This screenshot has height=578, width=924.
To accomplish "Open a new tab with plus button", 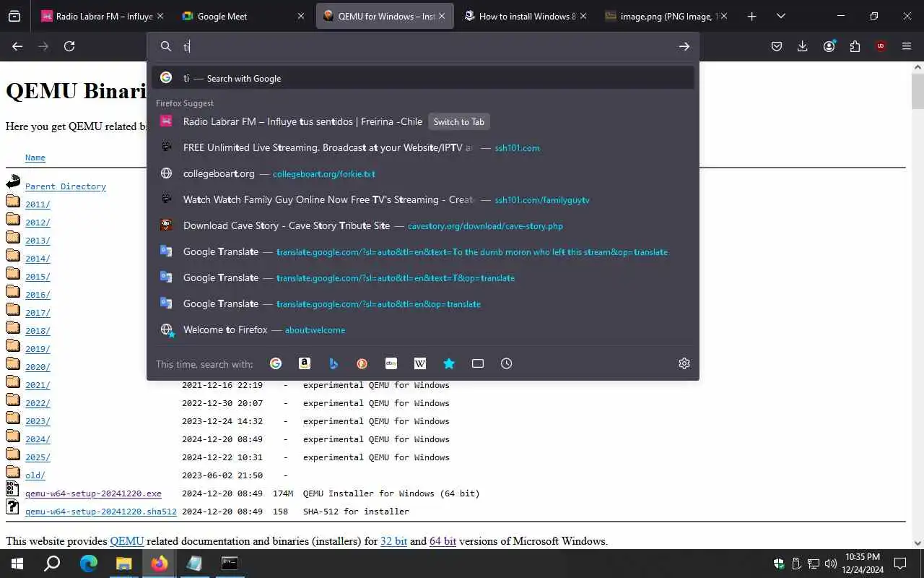I will (751, 16).
